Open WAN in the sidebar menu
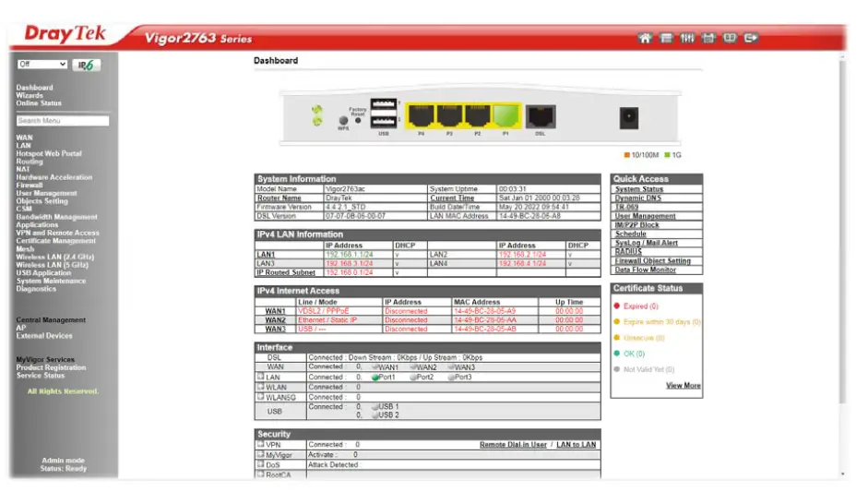Viewport: 868px width, 492px height. [24, 138]
